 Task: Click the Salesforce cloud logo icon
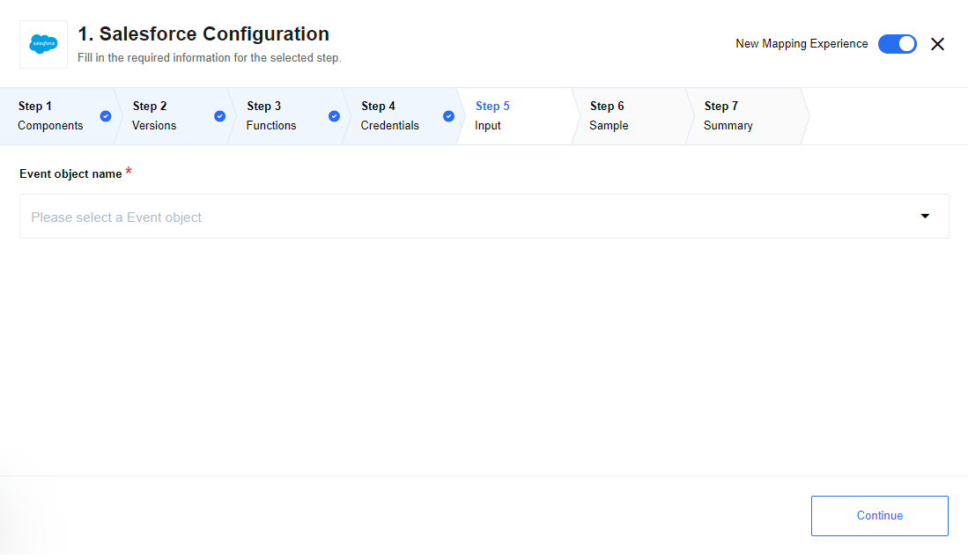pos(43,44)
